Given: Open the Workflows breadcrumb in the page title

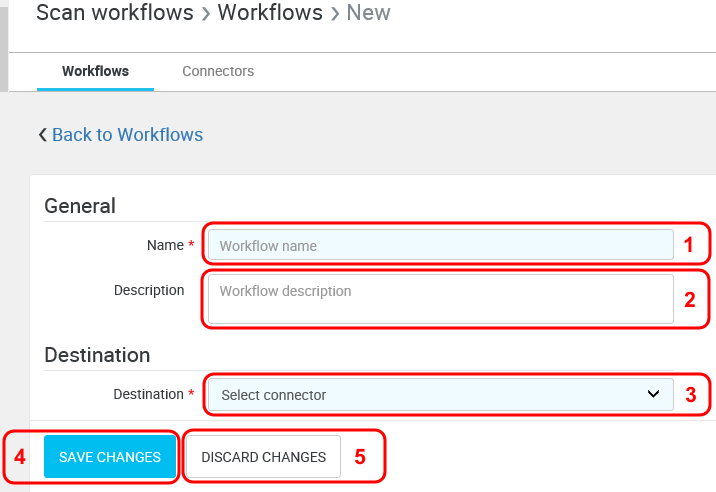Looking at the screenshot, I should [270, 13].
